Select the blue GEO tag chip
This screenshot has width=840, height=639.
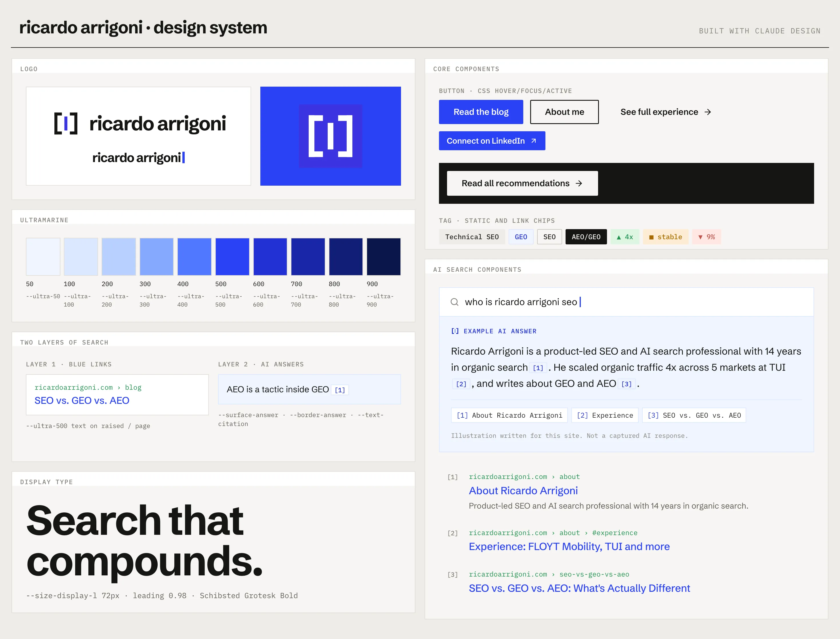[521, 237]
